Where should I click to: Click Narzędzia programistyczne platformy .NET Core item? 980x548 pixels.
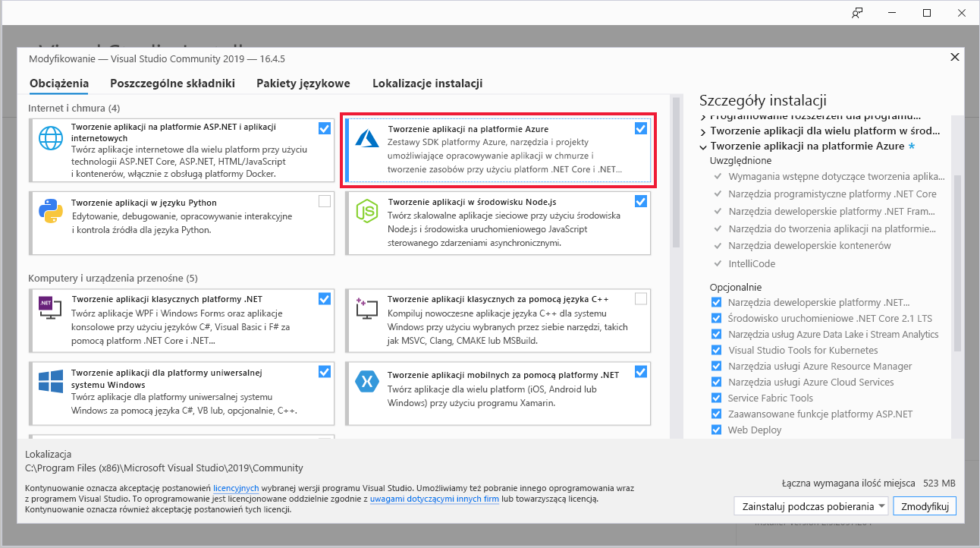point(832,194)
